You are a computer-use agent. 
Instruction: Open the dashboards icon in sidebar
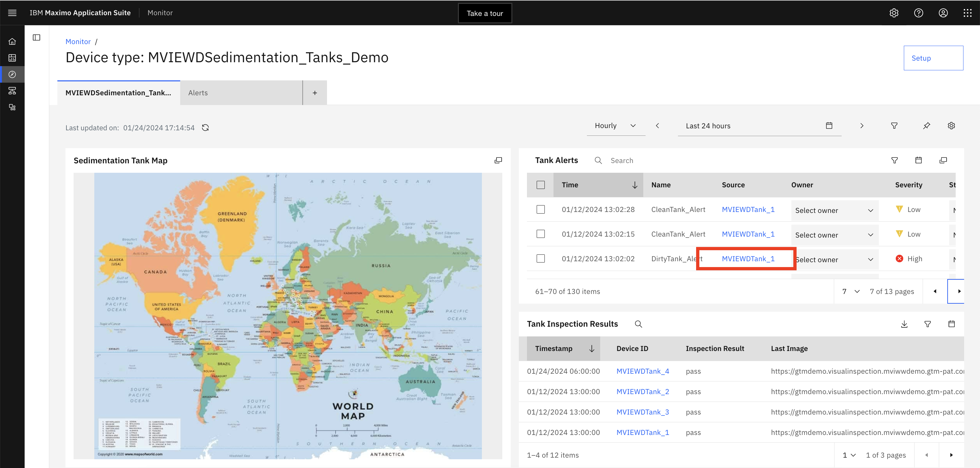tap(12, 58)
